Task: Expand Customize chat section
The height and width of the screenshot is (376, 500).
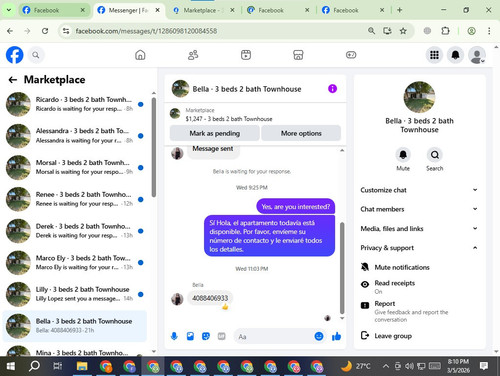Action: (x=419, y=190)
